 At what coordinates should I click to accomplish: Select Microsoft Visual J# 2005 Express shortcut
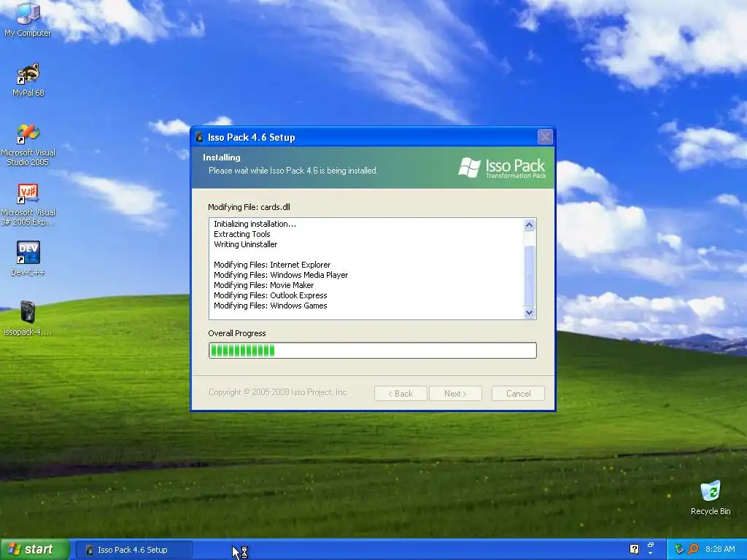tap(28, 204)
